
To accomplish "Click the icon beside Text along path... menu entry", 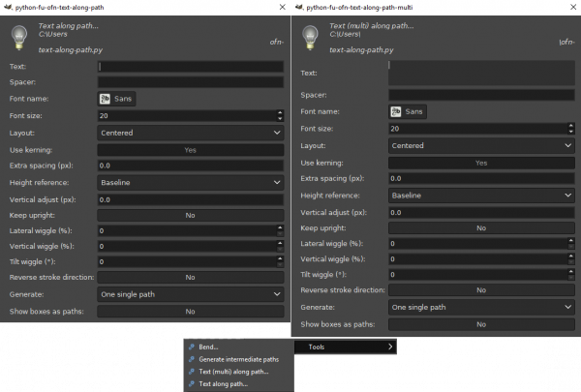I will (x=191, y=384).
